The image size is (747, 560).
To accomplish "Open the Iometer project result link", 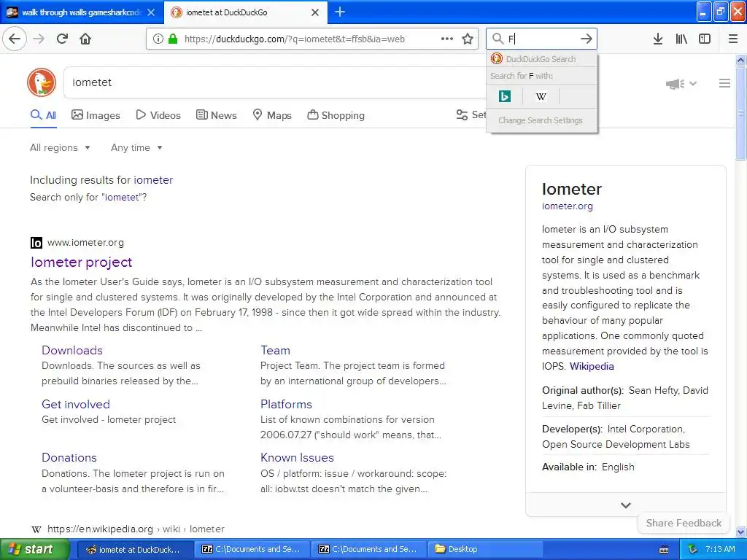I will pos(82,262).
